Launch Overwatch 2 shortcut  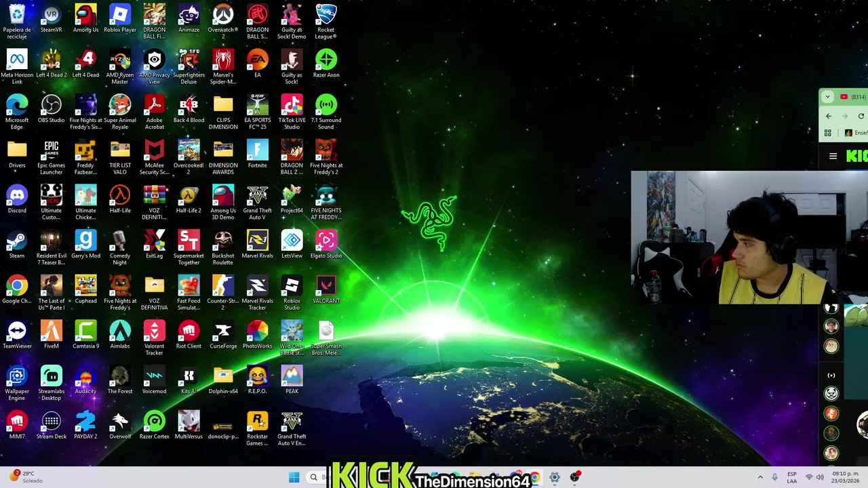(x=223, y=21)
